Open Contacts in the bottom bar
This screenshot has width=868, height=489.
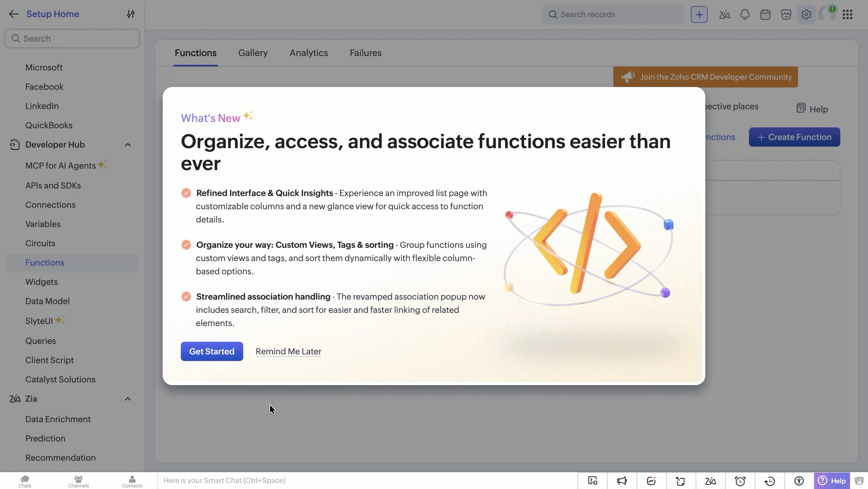132,481
